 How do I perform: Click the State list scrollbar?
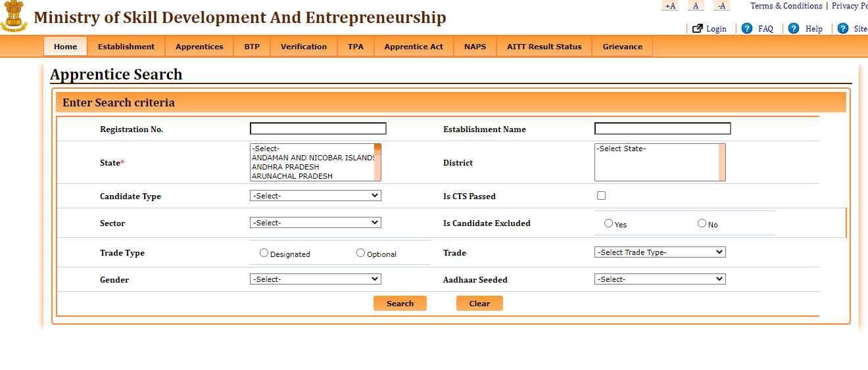coord(377,162)
